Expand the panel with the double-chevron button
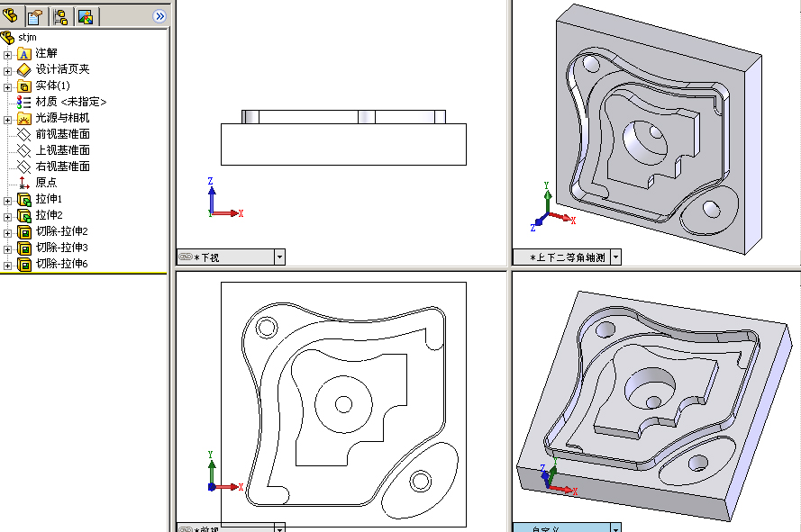This screenshot has width=801, height=532. click(159, 16)
